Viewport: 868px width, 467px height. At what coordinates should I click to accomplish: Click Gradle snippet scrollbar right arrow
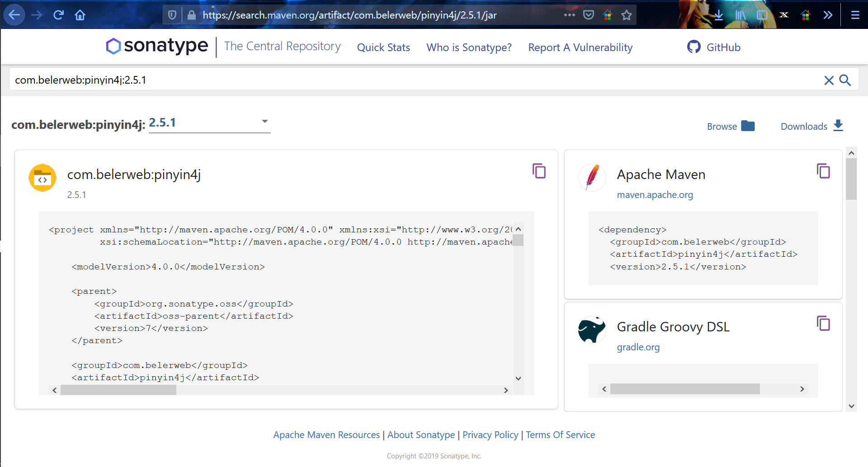(802, 389)
